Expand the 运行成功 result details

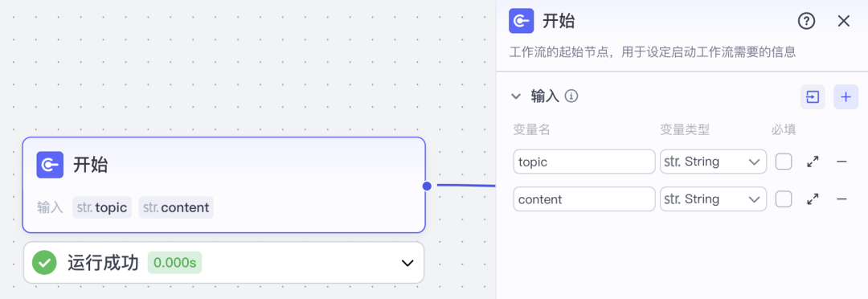tap(407, 263)
